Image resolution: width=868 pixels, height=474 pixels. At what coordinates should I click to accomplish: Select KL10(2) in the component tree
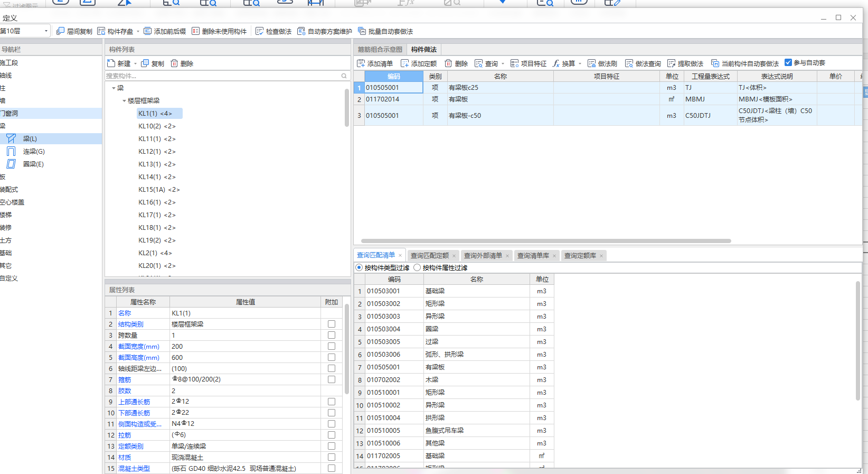click(x=157, y=126)
